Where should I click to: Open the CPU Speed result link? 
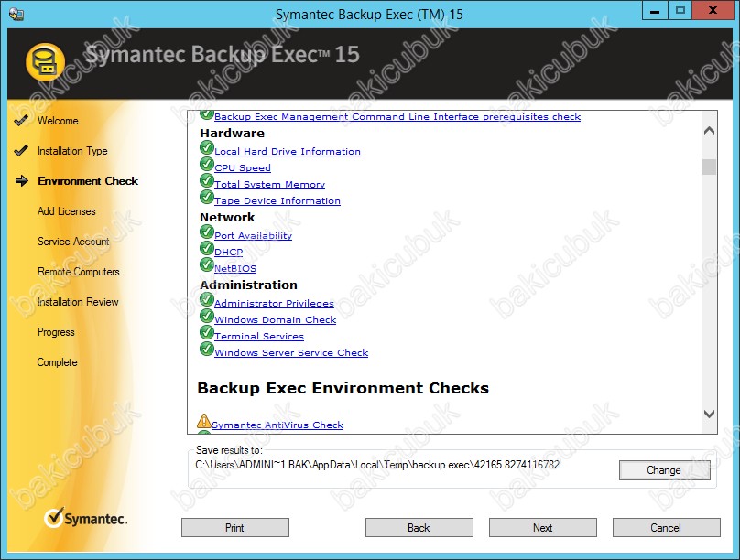click(243, 167)
